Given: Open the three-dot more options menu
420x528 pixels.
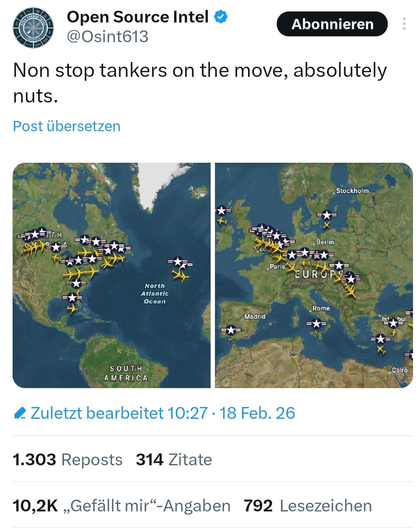Looking at the screenshot, I should (x=404, y=24).
